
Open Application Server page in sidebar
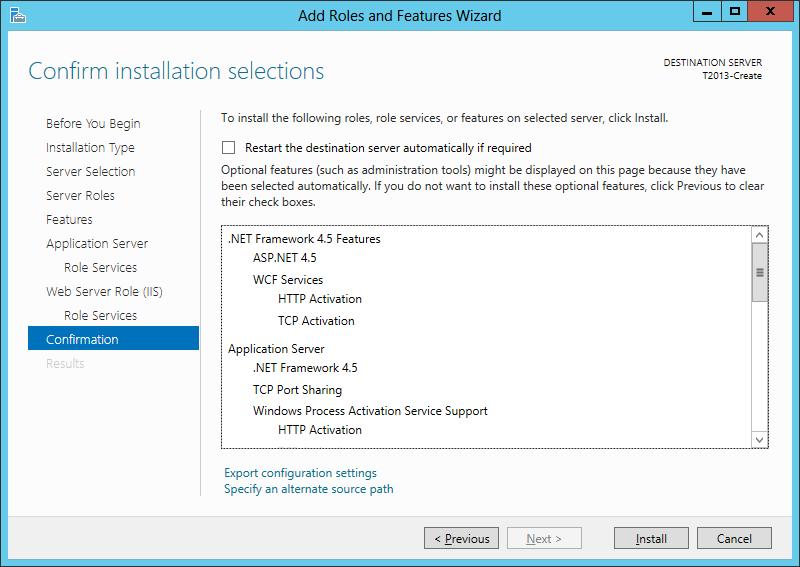97,244
